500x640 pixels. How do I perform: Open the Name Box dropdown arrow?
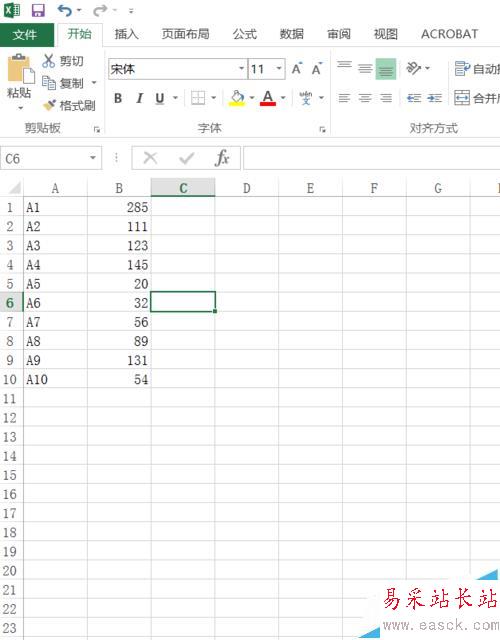click(93, 158)
